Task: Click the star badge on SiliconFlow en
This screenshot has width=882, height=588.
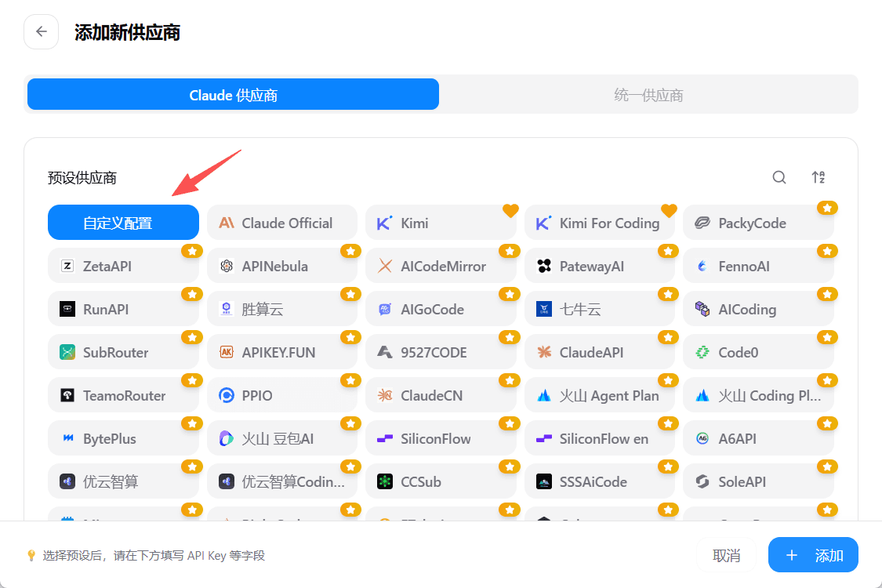Action: click(x=668, y=423)
